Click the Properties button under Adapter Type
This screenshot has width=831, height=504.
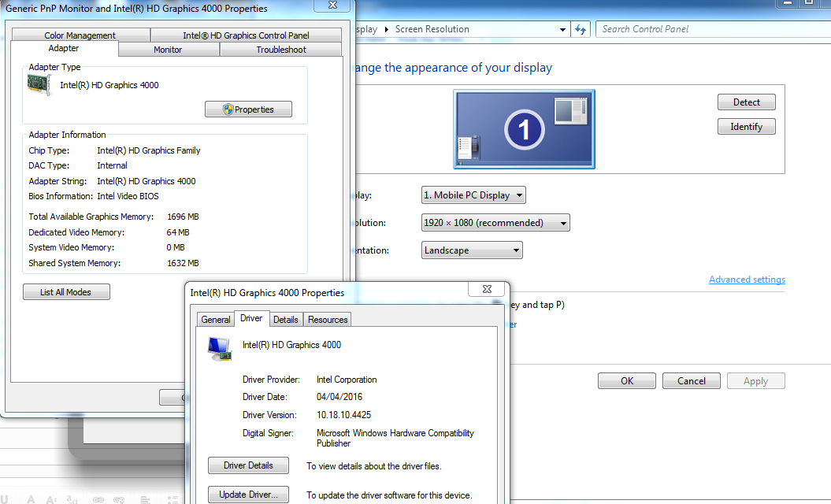[x=249, y=109]
